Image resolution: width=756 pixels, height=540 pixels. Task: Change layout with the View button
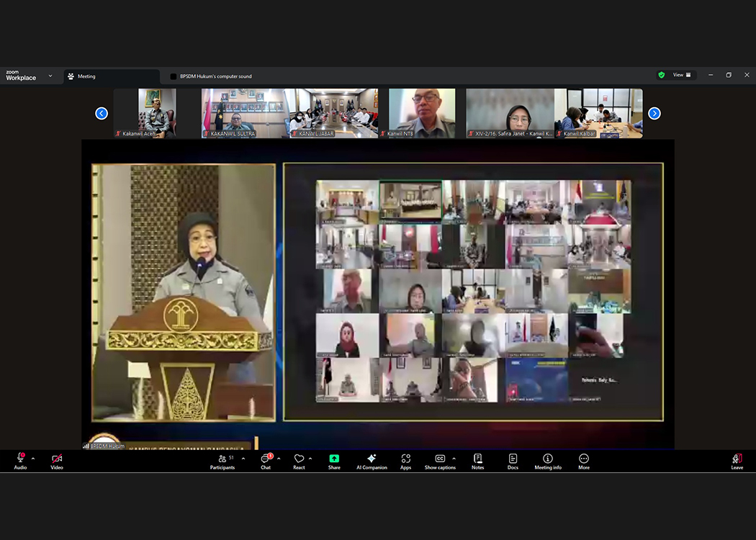[x=681, y=75]
